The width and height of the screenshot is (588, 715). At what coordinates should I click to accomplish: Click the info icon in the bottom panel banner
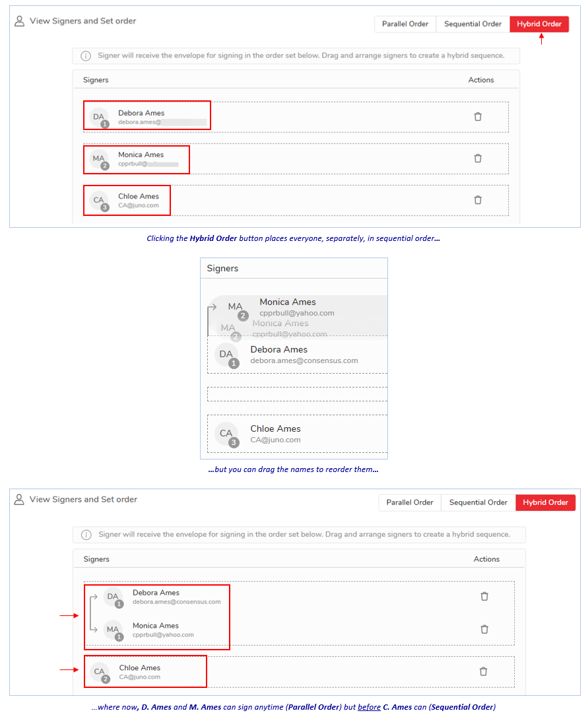(86, 535)
